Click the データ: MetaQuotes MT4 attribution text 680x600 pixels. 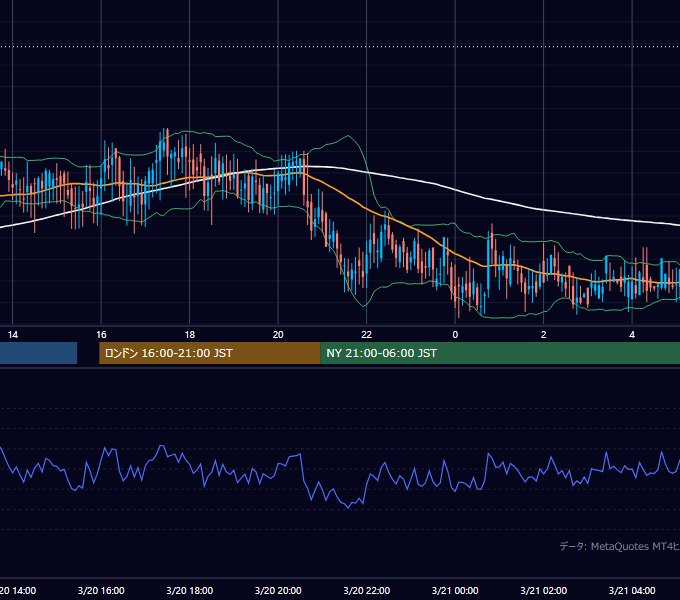(x=619, y=546)
